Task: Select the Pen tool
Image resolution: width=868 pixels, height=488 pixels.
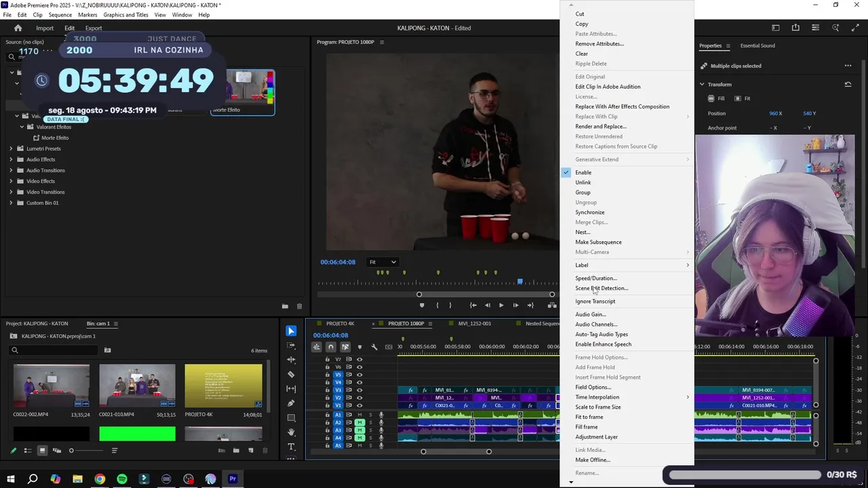Action: (x=291, y=403)
